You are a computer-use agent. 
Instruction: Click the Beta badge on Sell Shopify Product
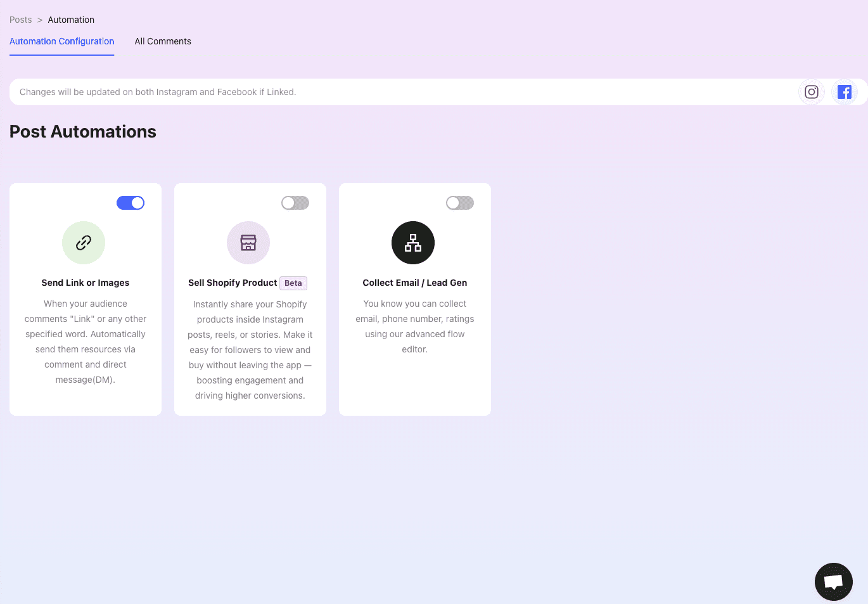point(293,283)
